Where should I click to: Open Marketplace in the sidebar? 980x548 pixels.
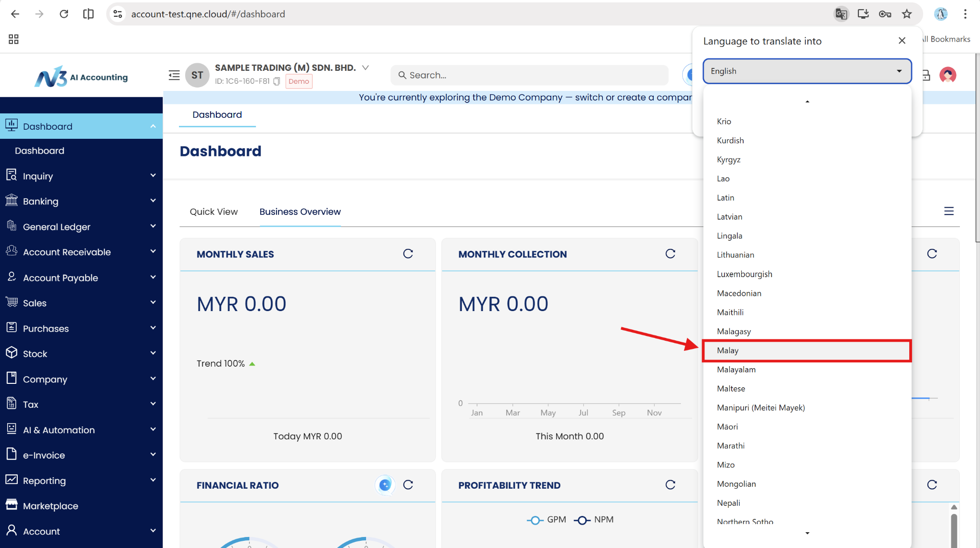pyautogui.click(x=50, y=506)
